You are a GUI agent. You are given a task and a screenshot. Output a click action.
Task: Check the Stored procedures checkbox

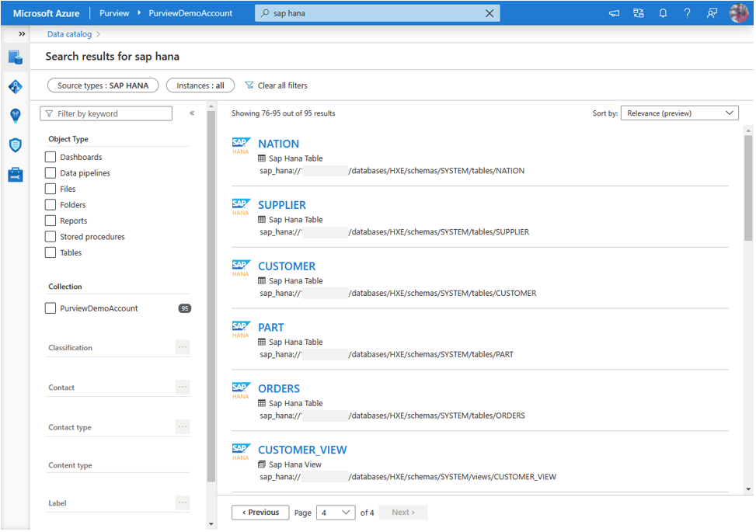point(51,237)
